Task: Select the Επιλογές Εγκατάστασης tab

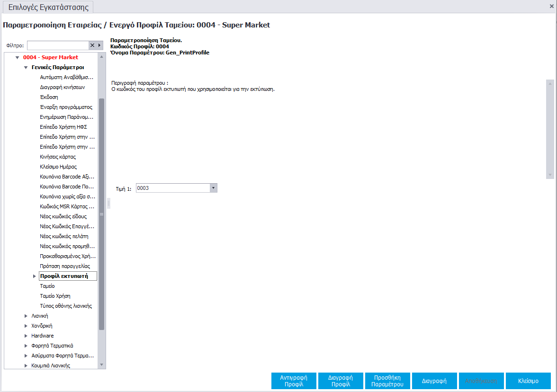Action: coord(49,7)
